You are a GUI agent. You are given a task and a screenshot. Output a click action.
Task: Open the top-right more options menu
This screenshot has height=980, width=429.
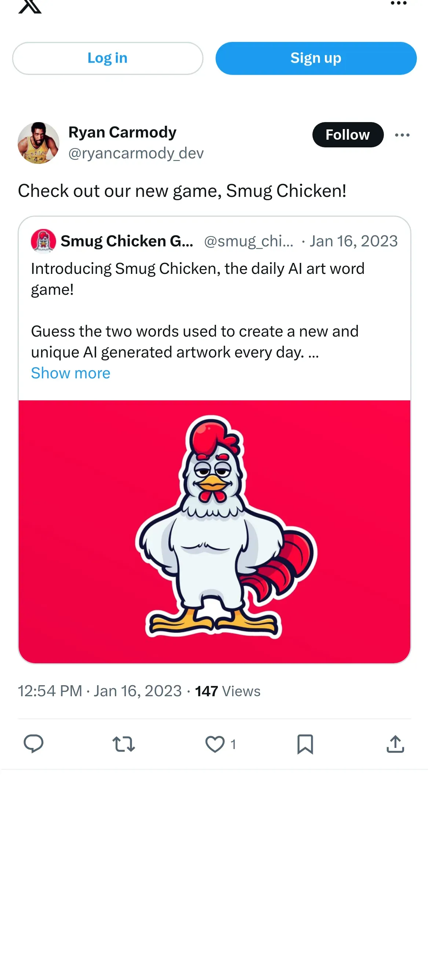click(x=398, y=3)
